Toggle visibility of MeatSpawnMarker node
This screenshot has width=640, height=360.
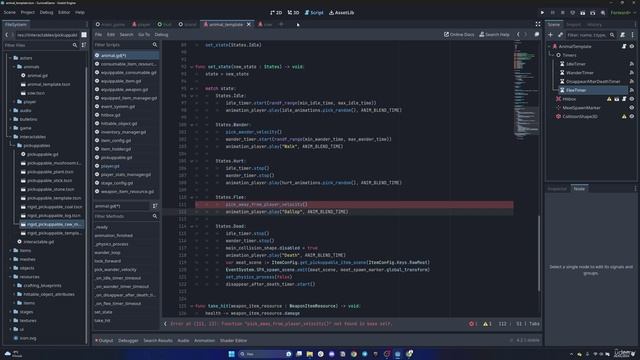pyautogui.click(x=632, y=108)
